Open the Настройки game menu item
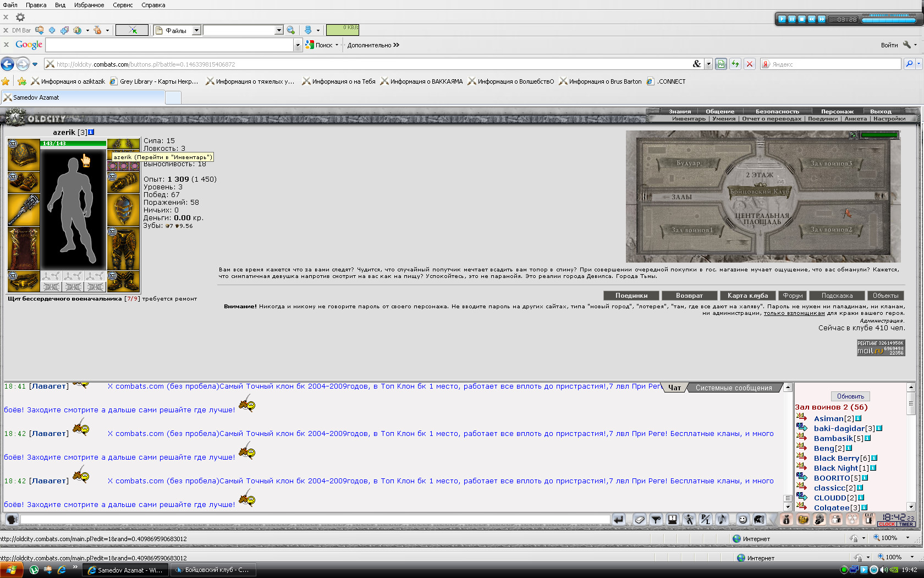This screenshot has height=578, width=924. tap(889, 118)
